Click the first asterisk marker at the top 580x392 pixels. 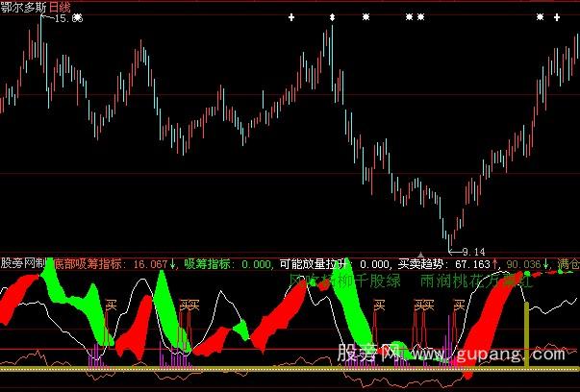(365, 17)
